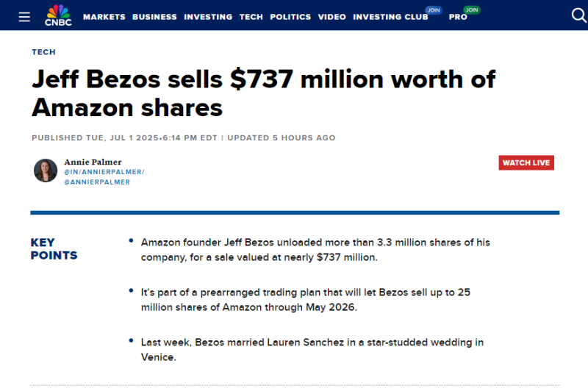
Task: Open INVESTING CLUB from the nav bar
Action: 390,17
